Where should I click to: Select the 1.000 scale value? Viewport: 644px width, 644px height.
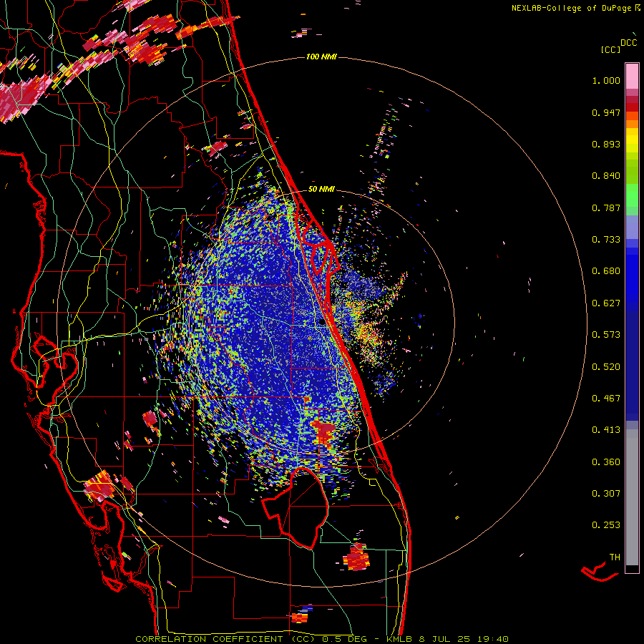click(606, 80)
